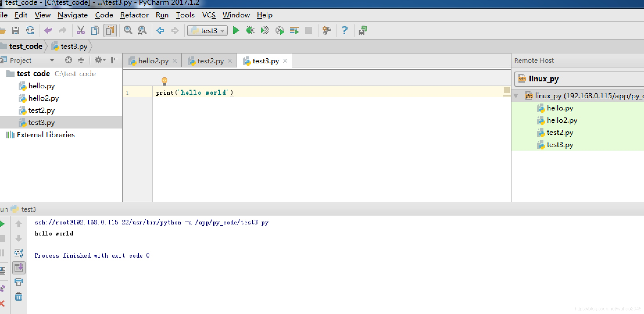Screen dimensions: 644x314
Task: Collapse the linux_py remote host tree node
Action: point(516,96)
